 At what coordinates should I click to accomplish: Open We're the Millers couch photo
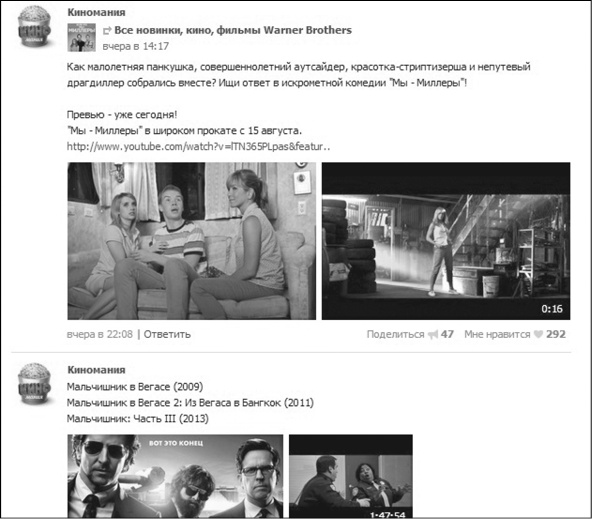192,241
